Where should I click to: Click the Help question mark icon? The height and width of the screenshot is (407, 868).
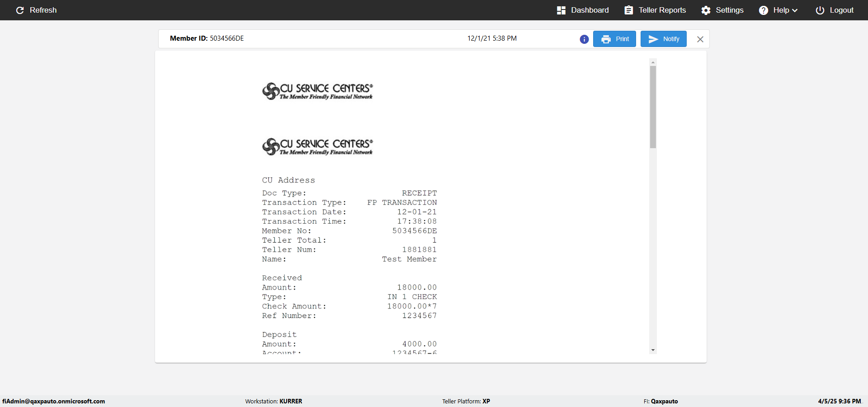point(764,10)
